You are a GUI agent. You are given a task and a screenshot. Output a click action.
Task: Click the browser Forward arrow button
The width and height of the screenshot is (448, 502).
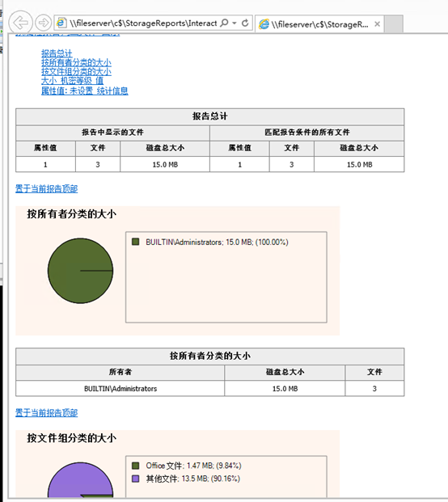click(x=43, y=23)
